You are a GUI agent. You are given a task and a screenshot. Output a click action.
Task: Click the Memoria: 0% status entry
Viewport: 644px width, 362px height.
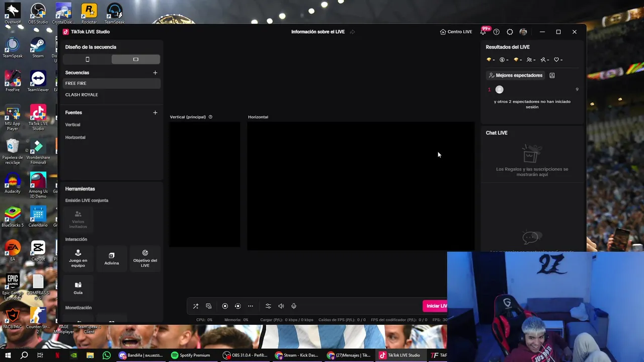[236, 320]
